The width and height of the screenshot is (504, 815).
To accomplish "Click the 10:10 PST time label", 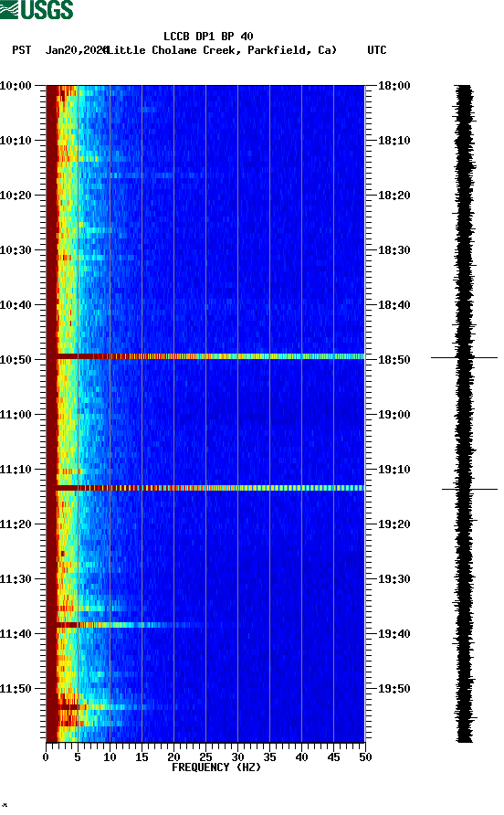I will click(16, 141).
